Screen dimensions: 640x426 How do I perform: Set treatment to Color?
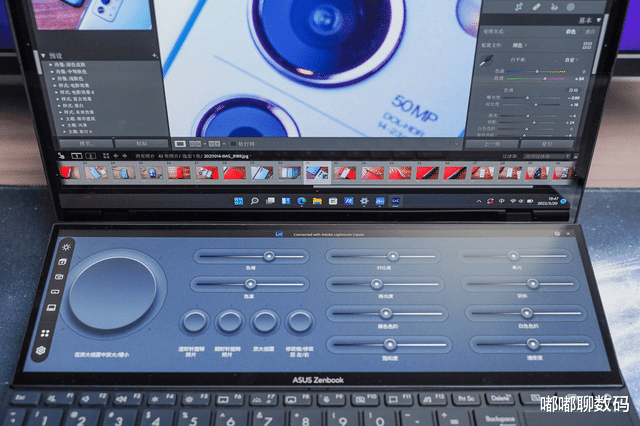(x=570, y=32)
